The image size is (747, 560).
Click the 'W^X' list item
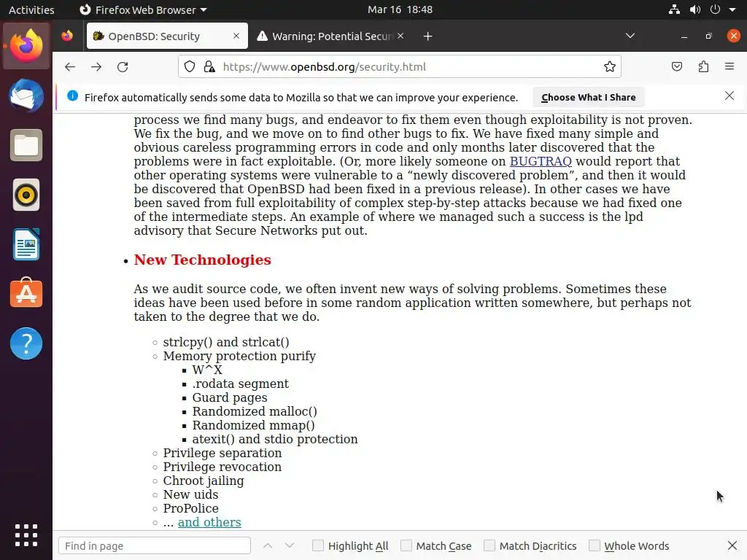[x=207, y=370]
